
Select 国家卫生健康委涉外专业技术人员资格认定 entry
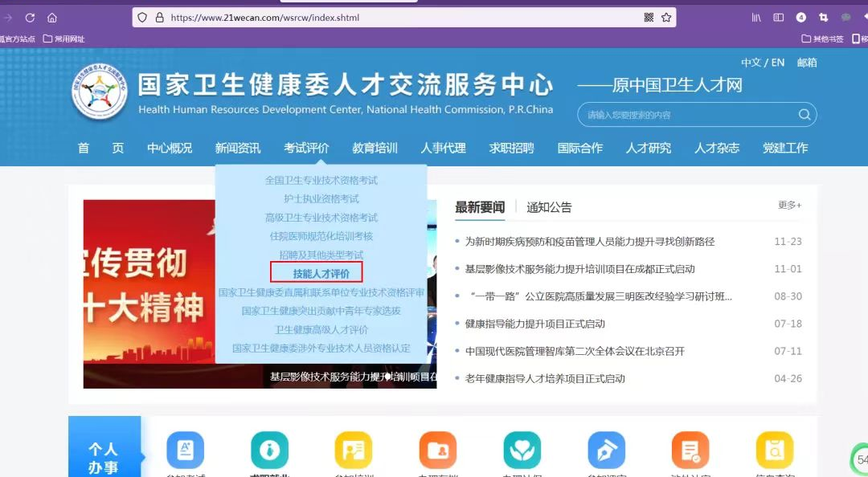point(321,348)
